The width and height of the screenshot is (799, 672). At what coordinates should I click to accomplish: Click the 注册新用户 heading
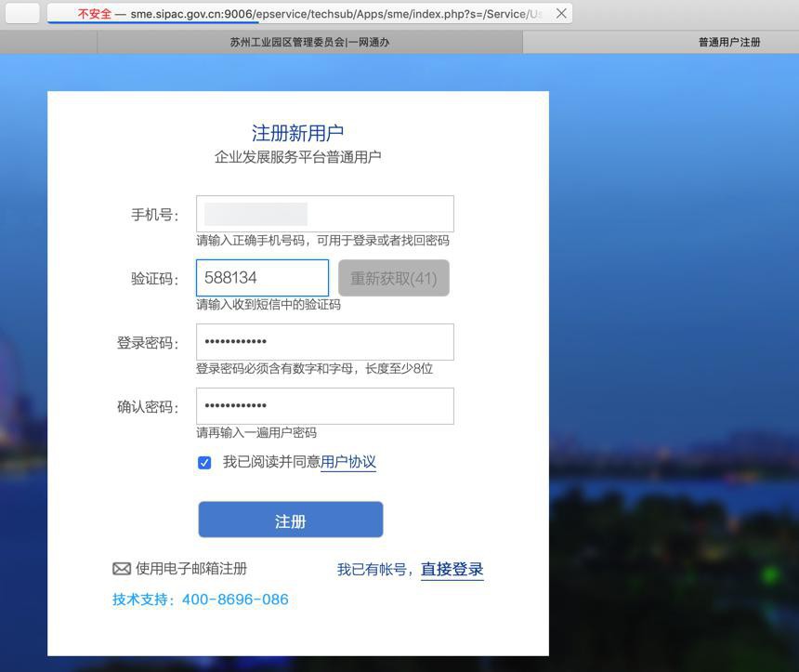point(297,133)
